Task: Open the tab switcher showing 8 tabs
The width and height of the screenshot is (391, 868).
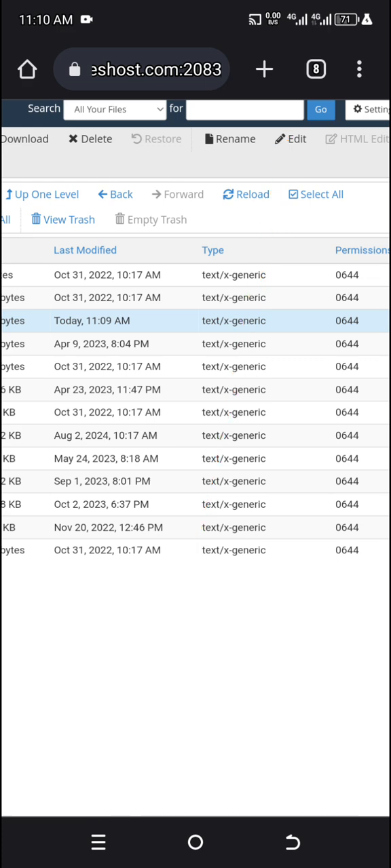Action: click(x=316, y=69)
